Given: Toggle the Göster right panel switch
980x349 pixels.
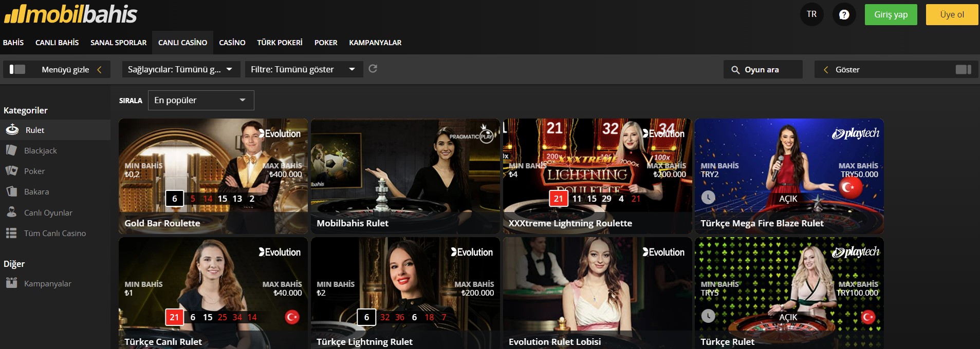Looking at the screenshot, I should click(963, 69).
